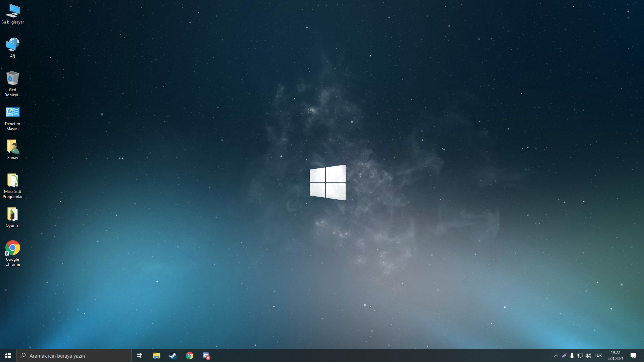Open the Windows Start menu

tap(8, 356)
